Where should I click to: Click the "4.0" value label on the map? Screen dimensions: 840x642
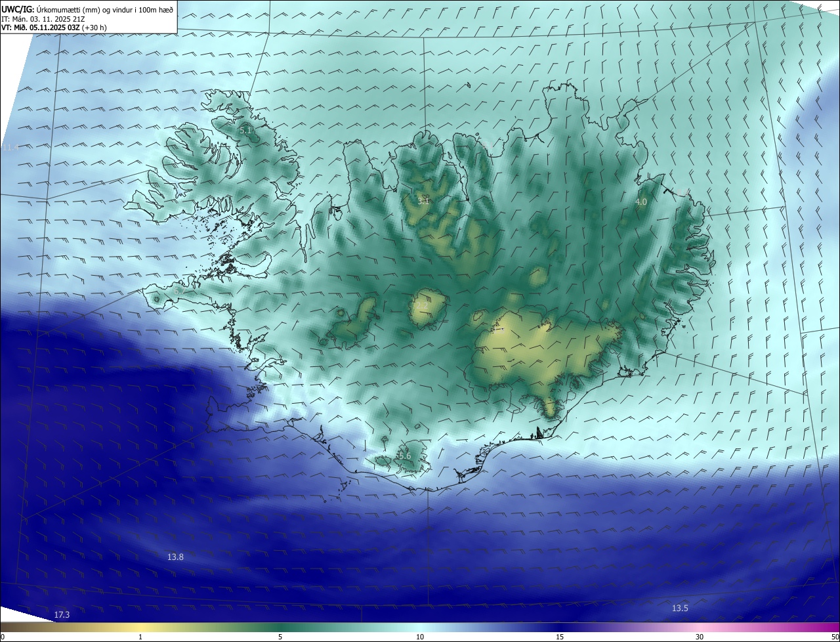point(641,202)
